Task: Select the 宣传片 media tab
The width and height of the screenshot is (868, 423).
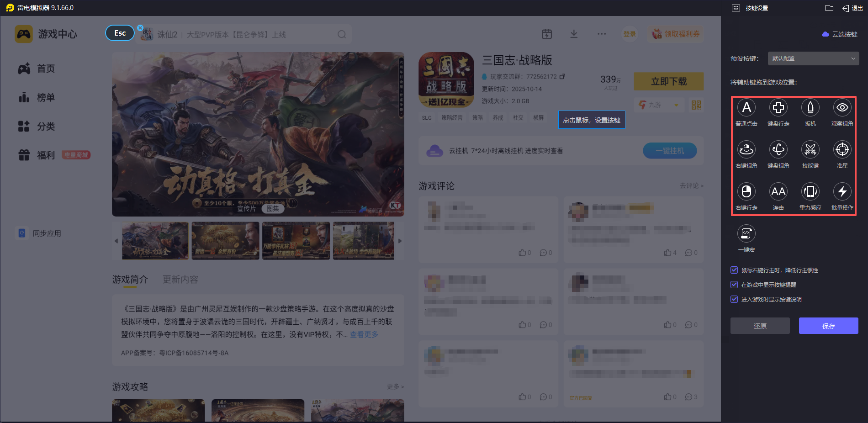Action: point(246,208)
